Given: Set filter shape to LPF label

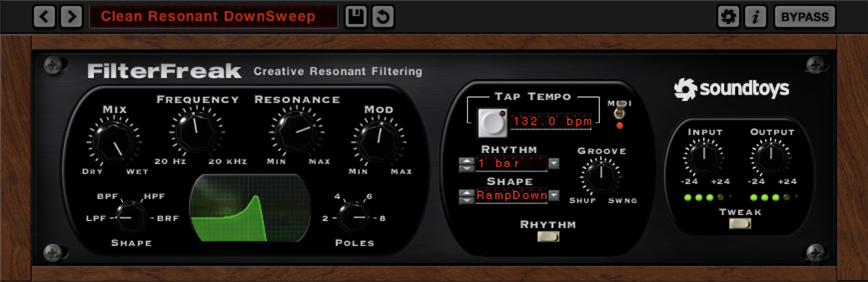Looking at the screenshot, I should [x=95, y=218].
